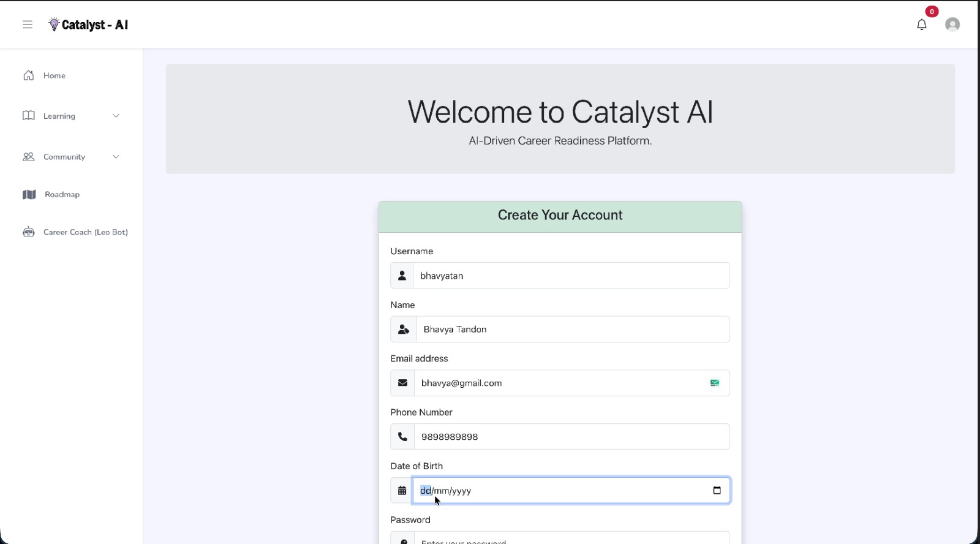Open the user profile avatar
The image size is (980, 544).
point(952,25)
